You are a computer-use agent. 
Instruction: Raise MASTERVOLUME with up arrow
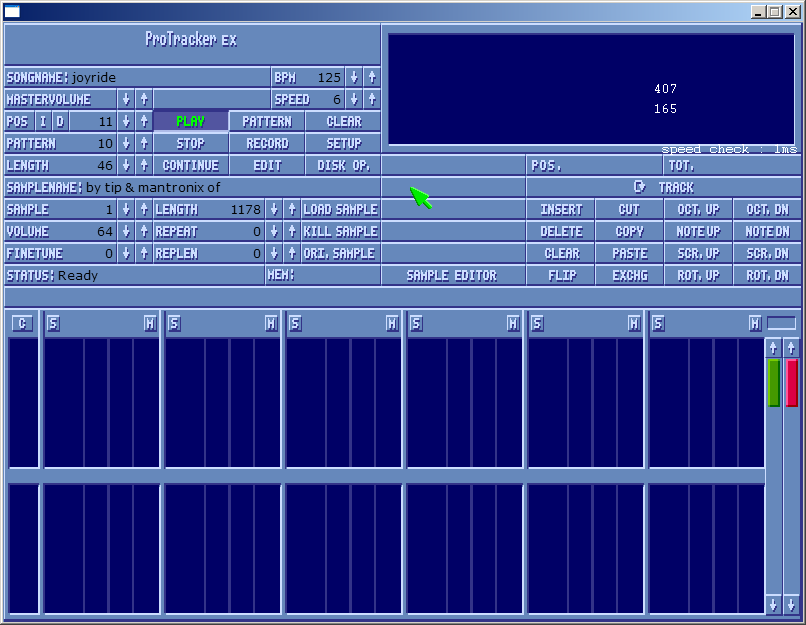(x=144, y=99)
